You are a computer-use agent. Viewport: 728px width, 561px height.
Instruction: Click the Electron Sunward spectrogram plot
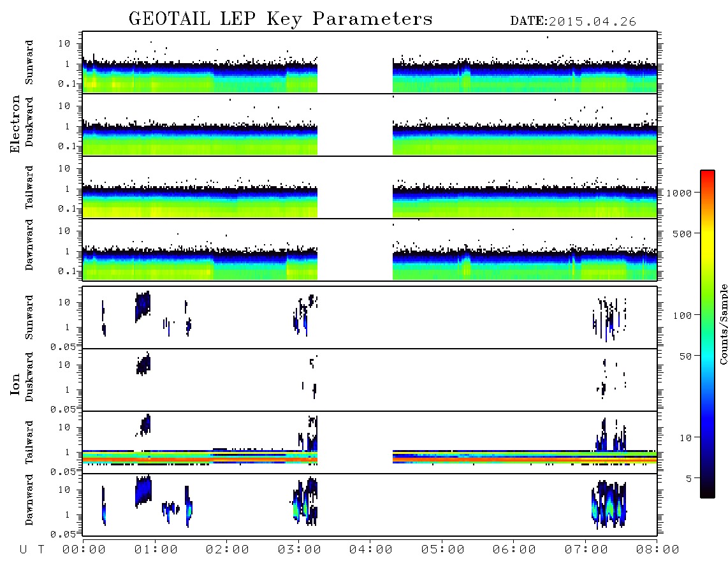click(x=370, y=62)
